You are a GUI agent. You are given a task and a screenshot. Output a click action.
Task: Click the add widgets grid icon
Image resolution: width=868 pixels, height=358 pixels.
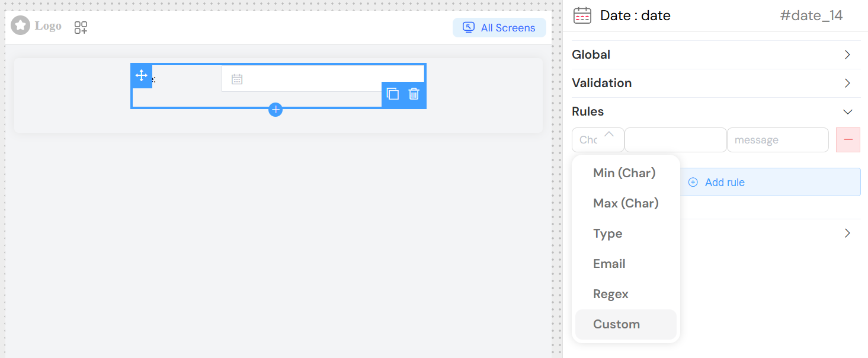point(81,27)
